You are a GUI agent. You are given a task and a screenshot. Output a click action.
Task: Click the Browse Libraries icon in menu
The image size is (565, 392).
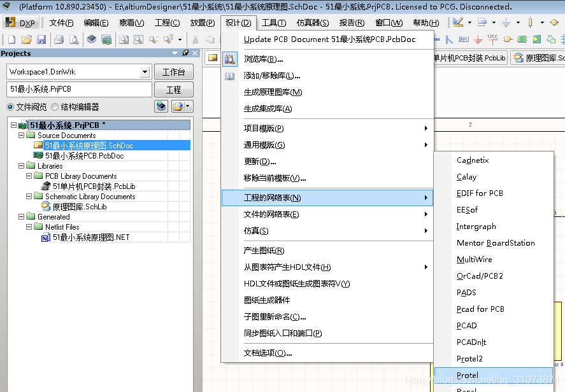click(x=230, y=59)
